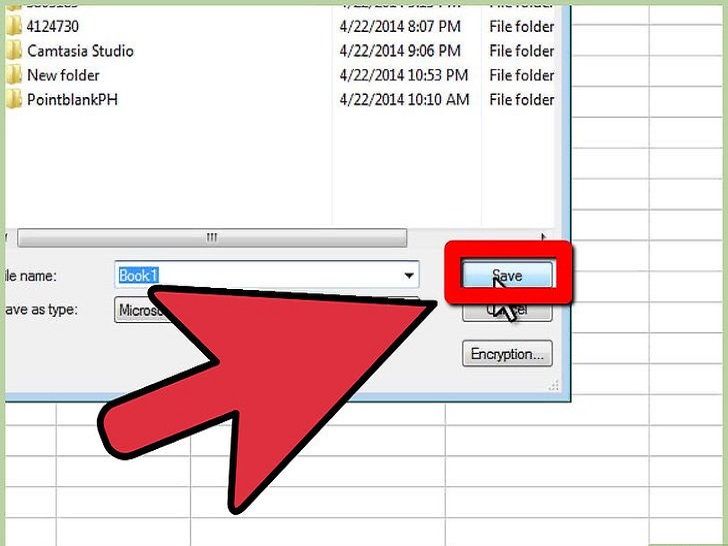728x546 pixels.
Task: Click the dialog resize grip corner
Action: [553, 385]
